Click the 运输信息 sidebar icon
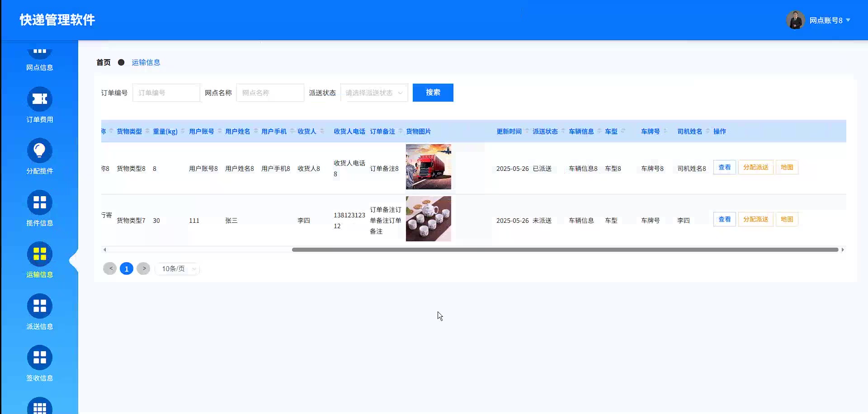 point(40,254)
